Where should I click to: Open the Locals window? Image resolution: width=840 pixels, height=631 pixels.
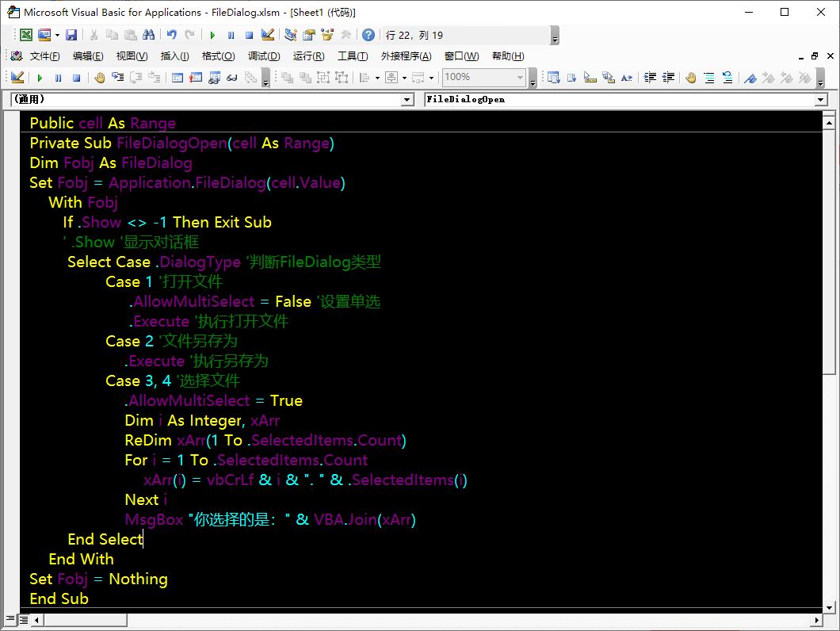click(178, 78)
